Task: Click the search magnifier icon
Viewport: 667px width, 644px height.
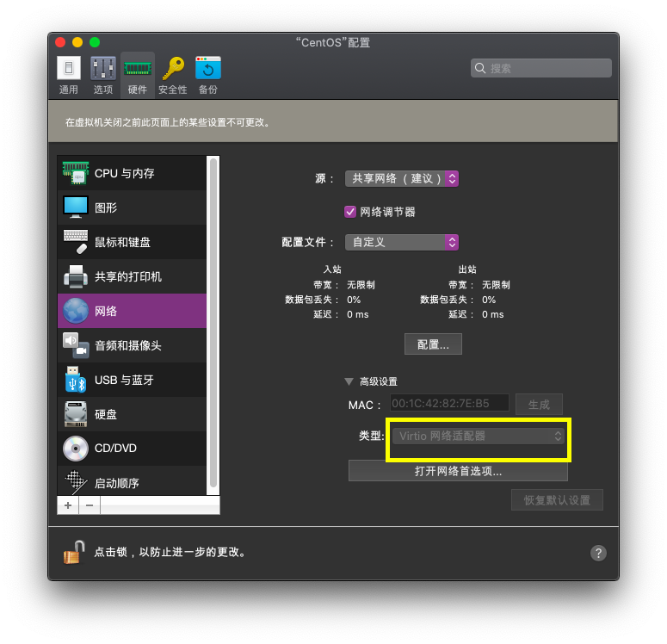Action: click(x=480, y=68)
